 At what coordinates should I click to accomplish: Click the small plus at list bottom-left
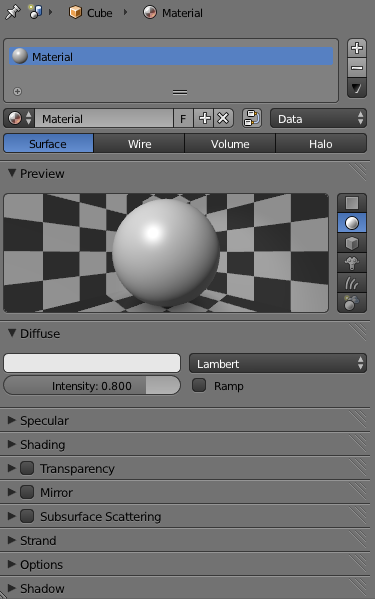(17, 91)
